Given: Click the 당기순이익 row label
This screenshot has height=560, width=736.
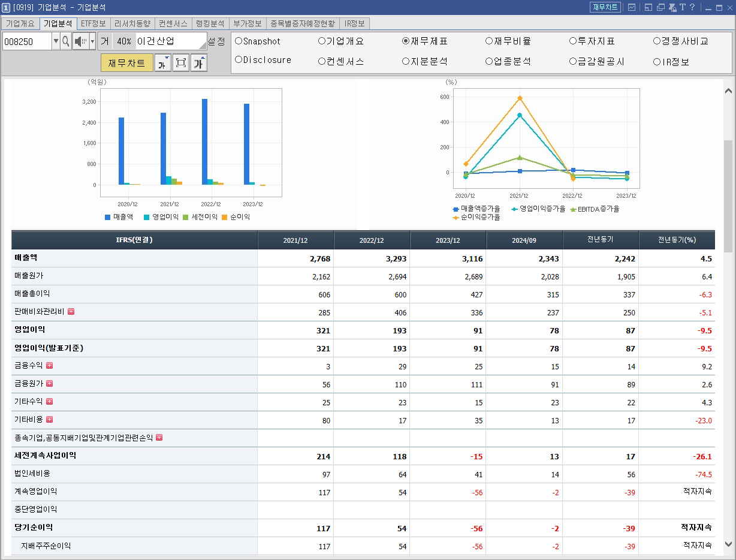Looking at the screenshot, I should (x=34, y=528).
